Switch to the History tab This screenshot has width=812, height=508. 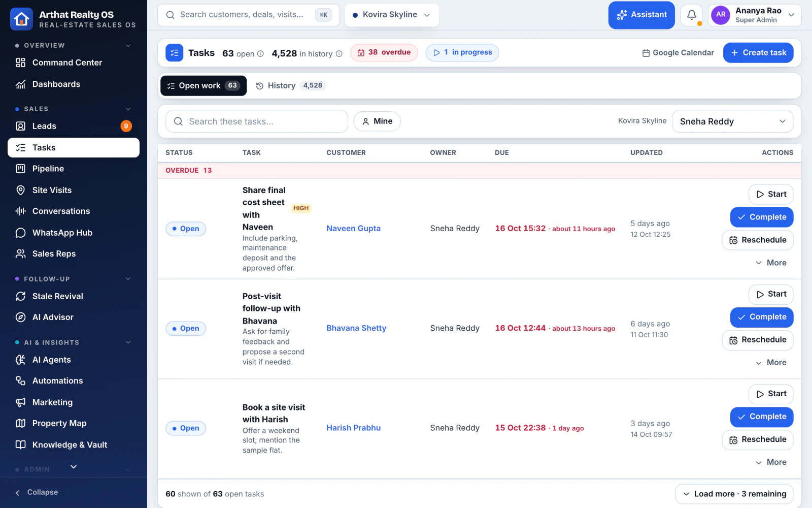(x=290, y=86)
